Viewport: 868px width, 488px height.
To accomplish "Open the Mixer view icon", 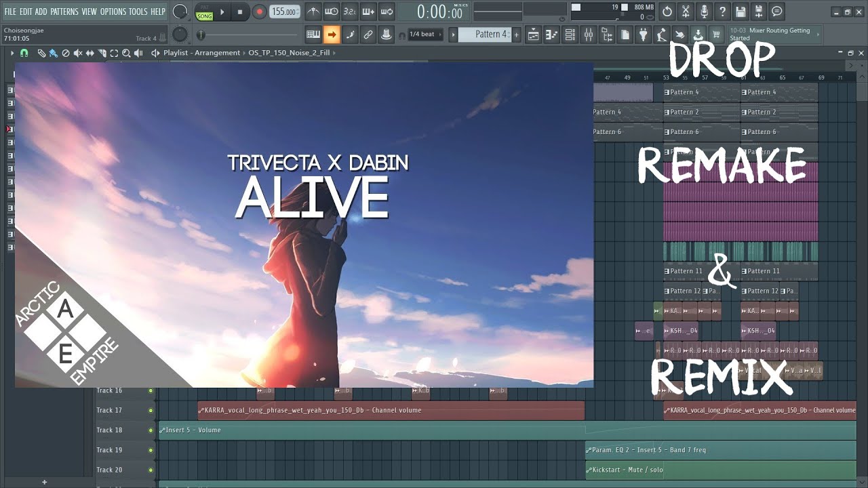I will point(588,34).
